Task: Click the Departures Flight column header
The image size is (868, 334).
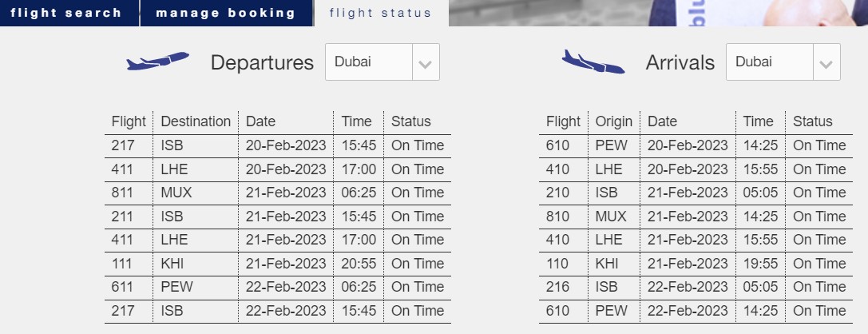Action: [x=129, y=121]
